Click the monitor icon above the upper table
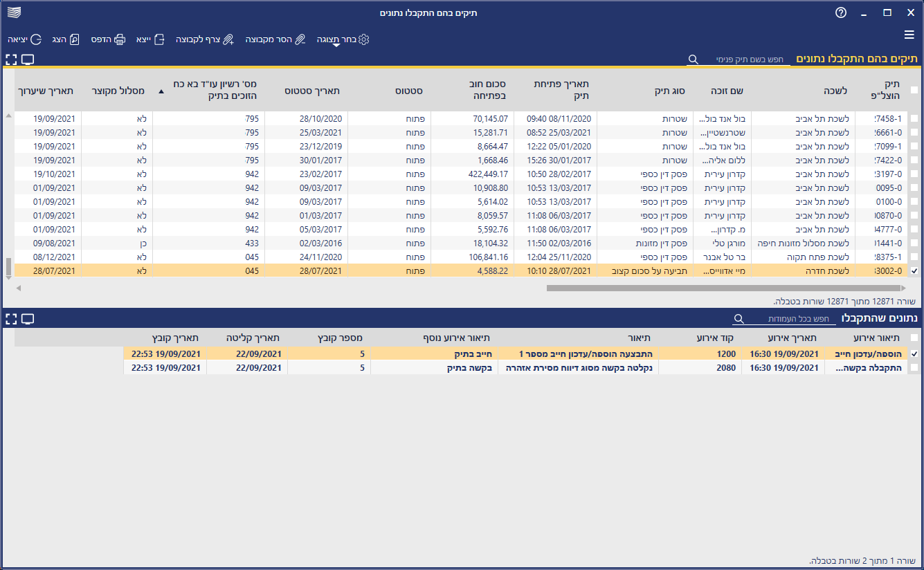Image resolution: width=924 pixels, height=570 pixels. click(28, 59)
